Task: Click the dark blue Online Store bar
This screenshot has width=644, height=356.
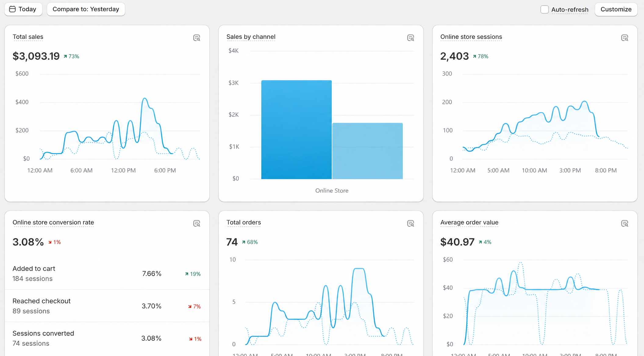Action: click(x=296, y=130)
